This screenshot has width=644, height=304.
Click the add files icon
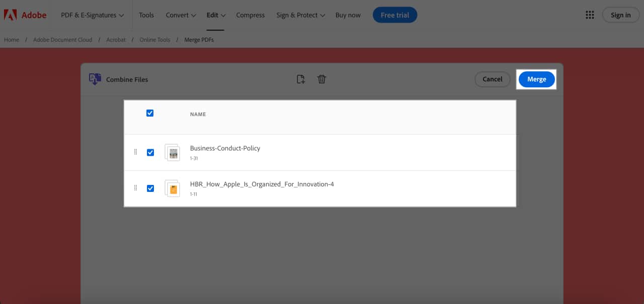click(301, 79)
